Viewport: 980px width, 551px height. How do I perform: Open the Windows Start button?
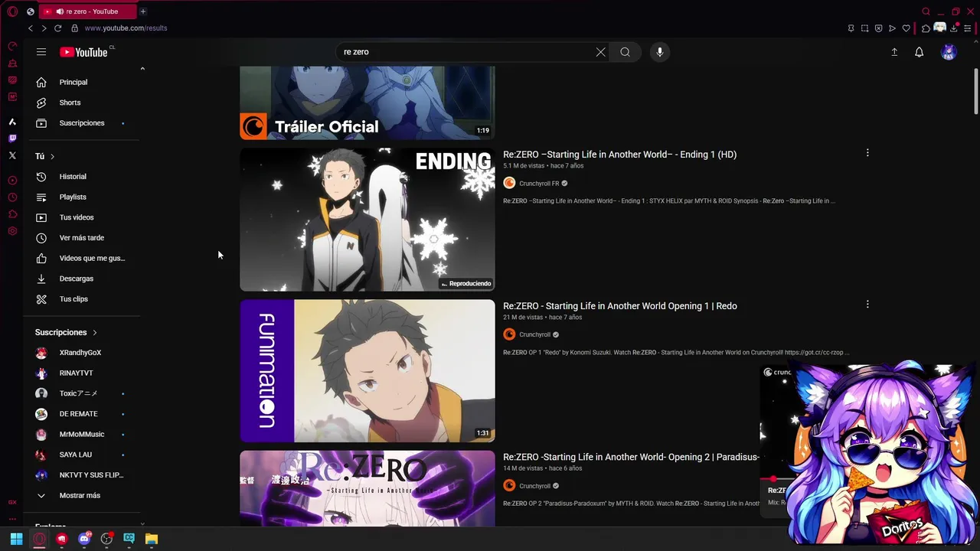coord(16,539)
